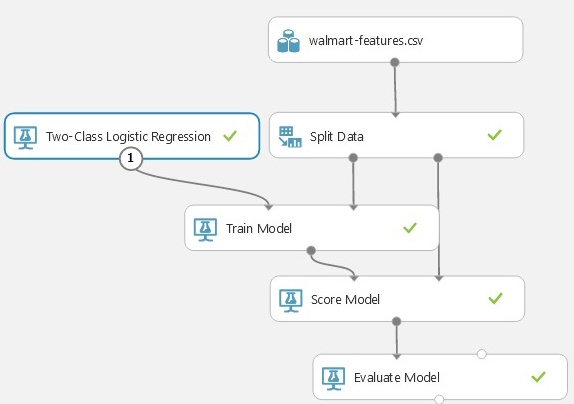Image resolution: width=574 pixels, height=404 pixels.
Task: Select the walmart-features.csv module label
Action: click(x=366, y=40)
